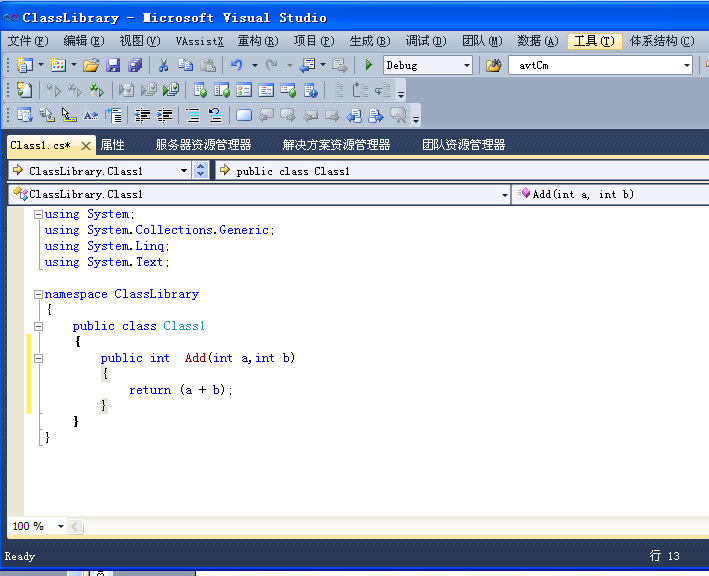Open the 重构(R) refactor menu
The width and height of the screenshot is (709, 576).
[258, 41]
